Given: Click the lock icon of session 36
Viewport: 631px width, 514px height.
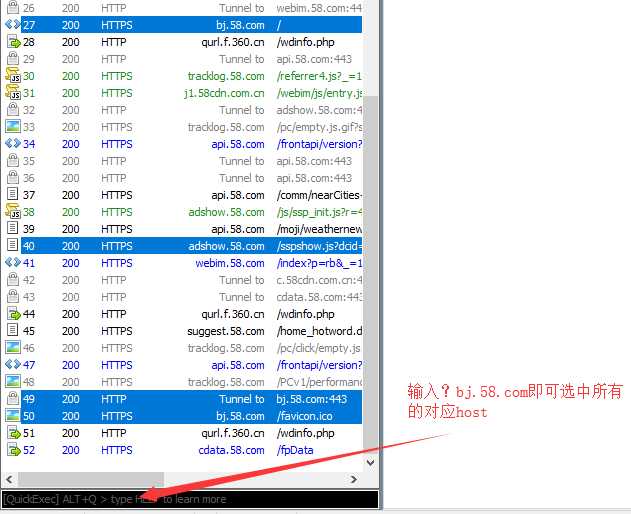Looking at the screenshot, I should click(13, 178).
